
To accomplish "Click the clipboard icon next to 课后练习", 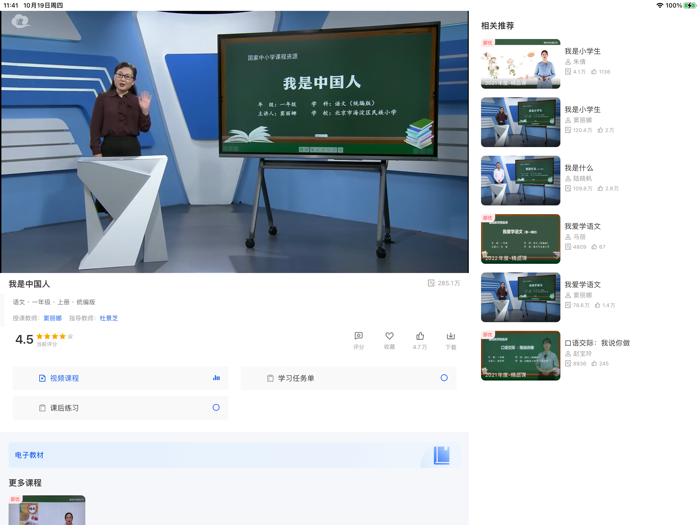I will point(42,408).
